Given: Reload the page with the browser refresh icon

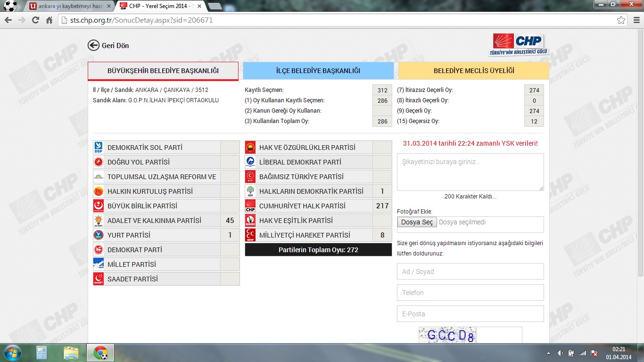Looking at the screenshot, I should point(35,20).
